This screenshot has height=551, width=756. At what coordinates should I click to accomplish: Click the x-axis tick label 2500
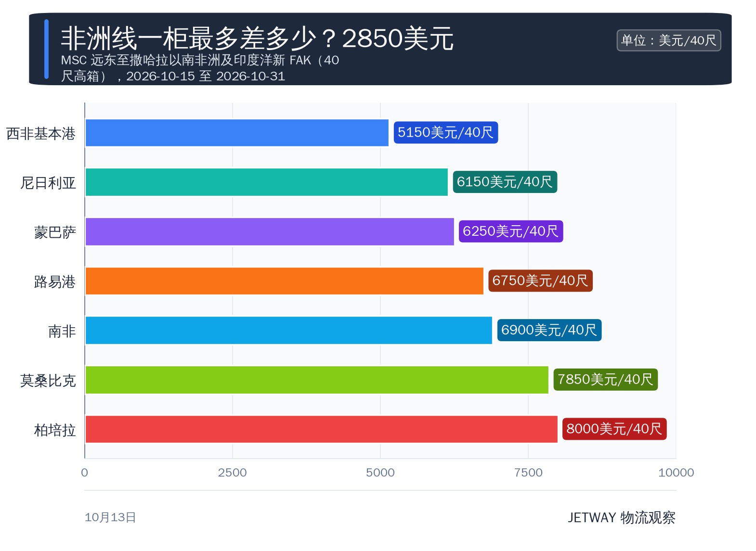point(233,473)
